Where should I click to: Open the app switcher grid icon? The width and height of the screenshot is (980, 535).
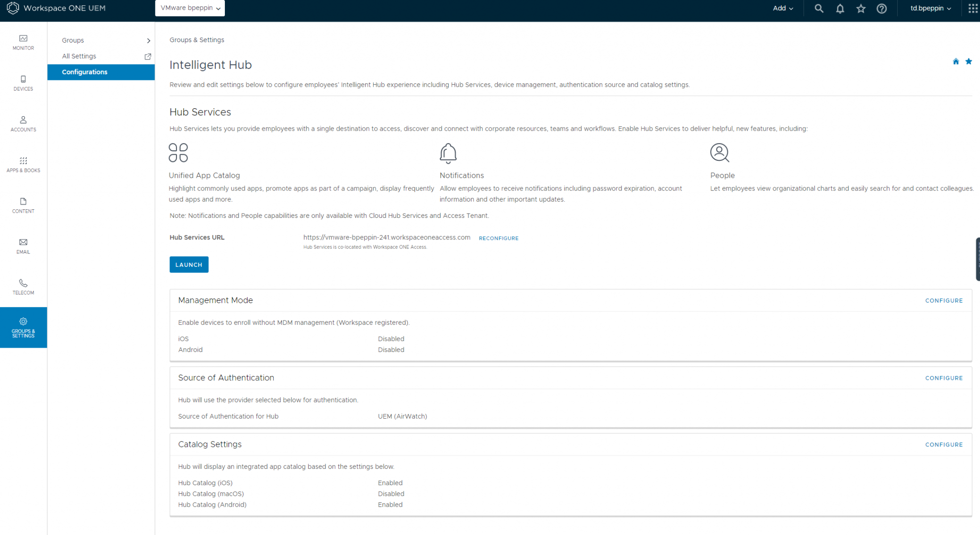(x=973, y=8)
